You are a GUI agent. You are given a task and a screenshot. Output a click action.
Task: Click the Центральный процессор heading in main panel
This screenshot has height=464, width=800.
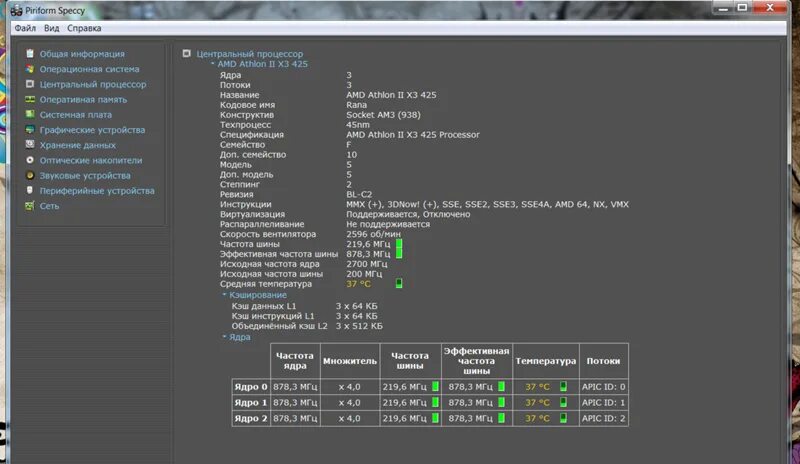(x=249, y=54)
